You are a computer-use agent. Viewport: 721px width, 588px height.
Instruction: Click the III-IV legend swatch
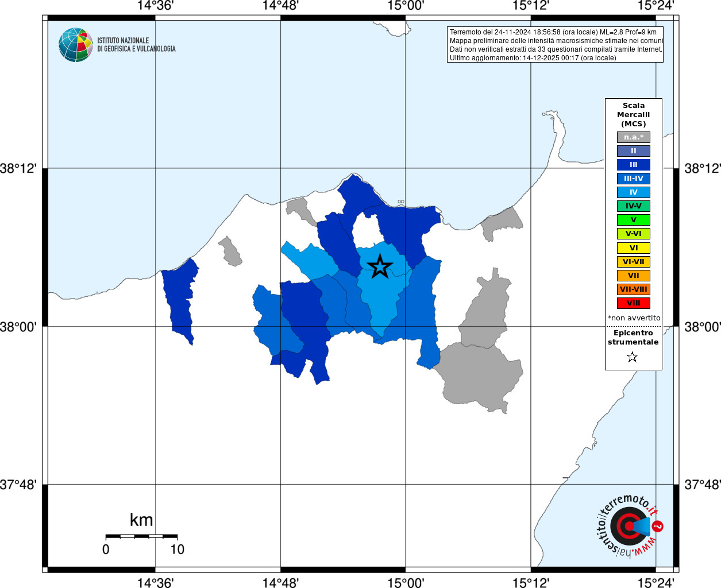[x=634, y=179]
